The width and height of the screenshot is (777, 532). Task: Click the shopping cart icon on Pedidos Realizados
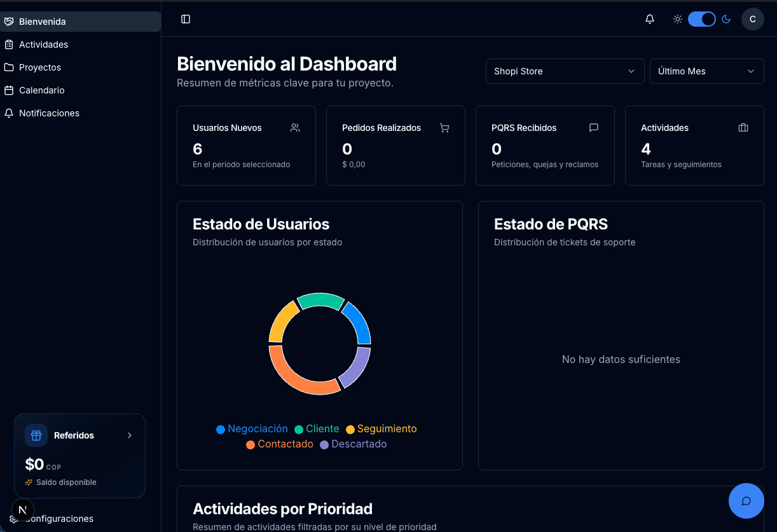(x=444, y=128)
